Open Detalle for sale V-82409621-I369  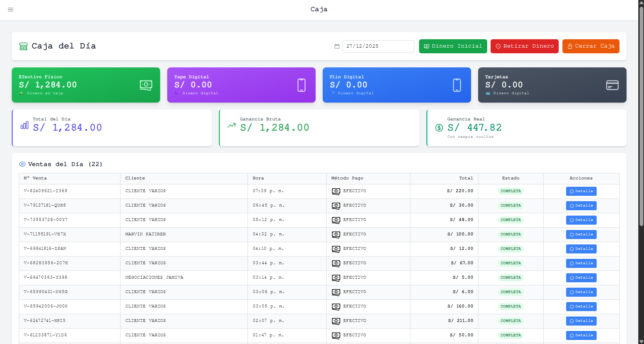point(581,191)
